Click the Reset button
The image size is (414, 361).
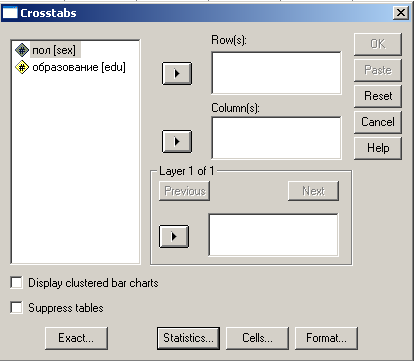point(378,96)
